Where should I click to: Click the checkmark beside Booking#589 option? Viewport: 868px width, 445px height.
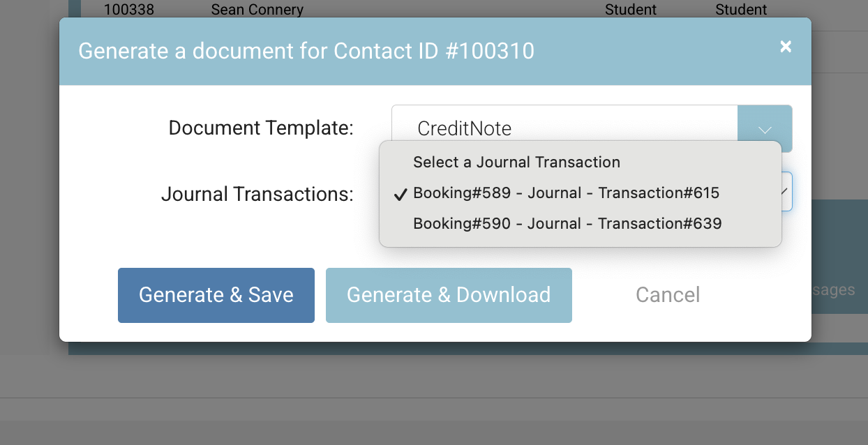(x=399, y=194)
